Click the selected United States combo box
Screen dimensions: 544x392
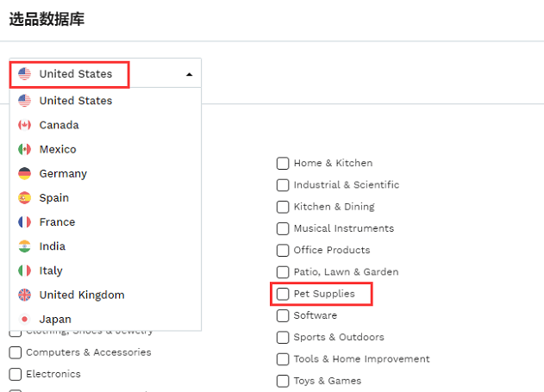(x=105, y=73)
